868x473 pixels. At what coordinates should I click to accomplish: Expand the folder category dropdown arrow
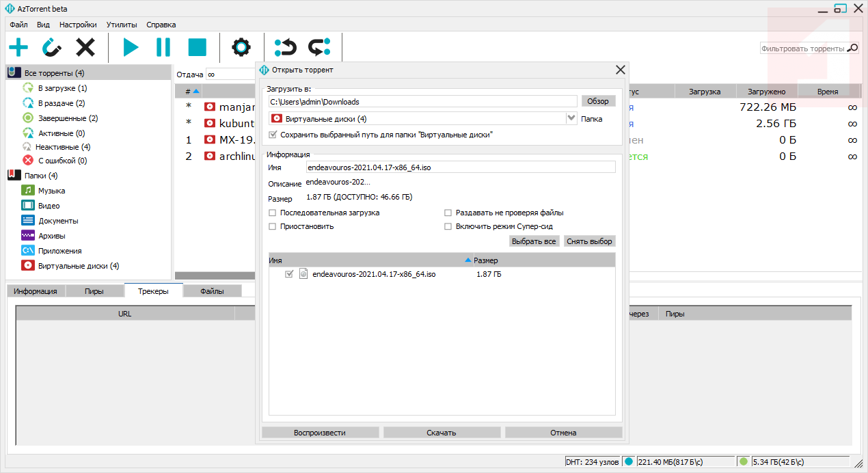[x=572, y=118]
